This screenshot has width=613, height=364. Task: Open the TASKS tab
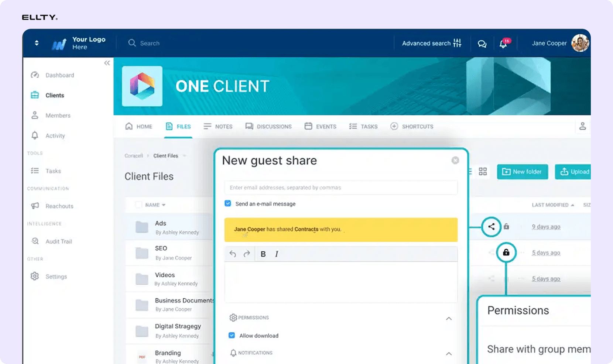point(363,126)
